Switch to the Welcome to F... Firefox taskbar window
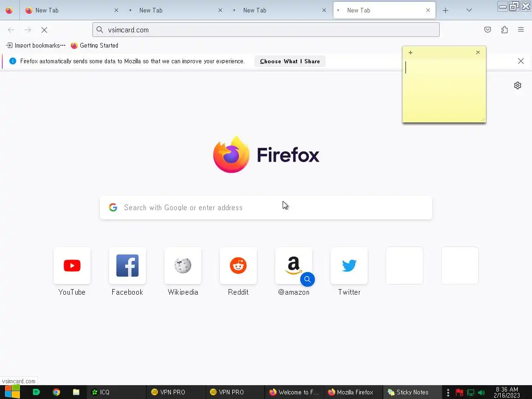Viewport: 532px width, 399px height. [x=294, y=392]
